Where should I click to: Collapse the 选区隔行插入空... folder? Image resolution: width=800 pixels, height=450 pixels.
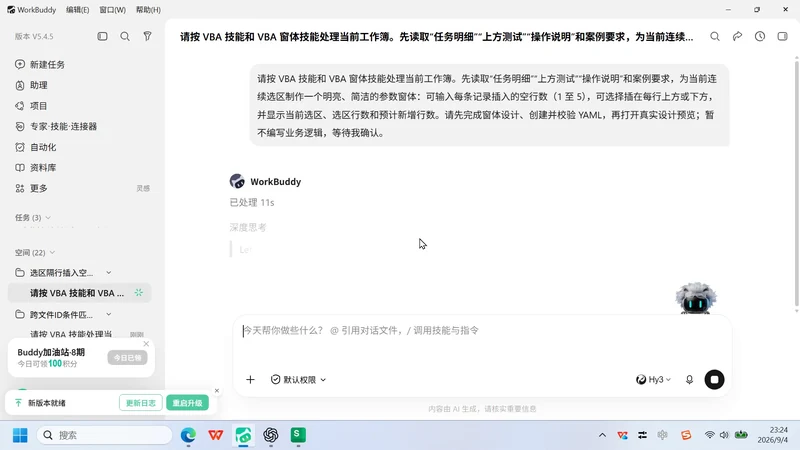click(x=109, y=273)
